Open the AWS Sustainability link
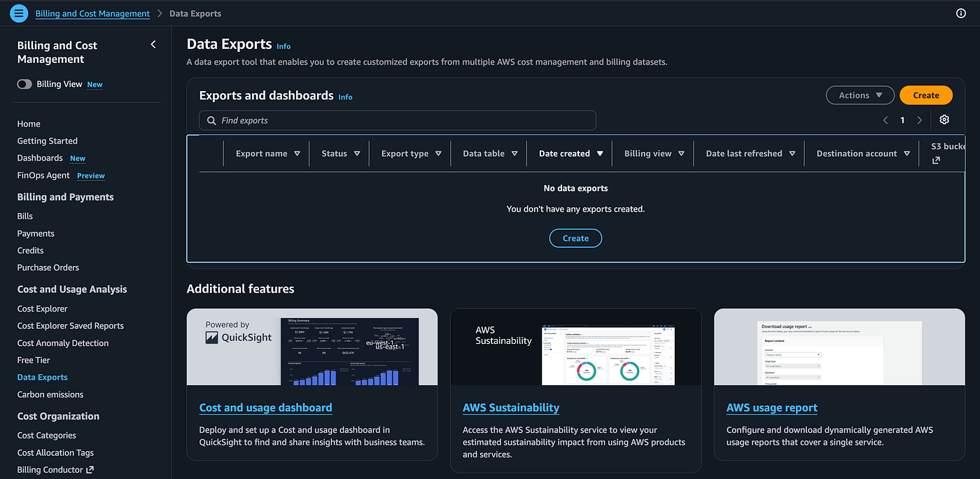This screenshot has height=479, width=980. point(511,408)
